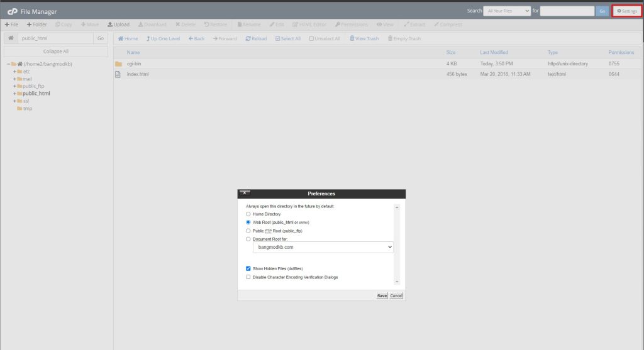Click Select All
Image resolution: width=644 pixels, height=350 pixels.
(x=288, y=38)
